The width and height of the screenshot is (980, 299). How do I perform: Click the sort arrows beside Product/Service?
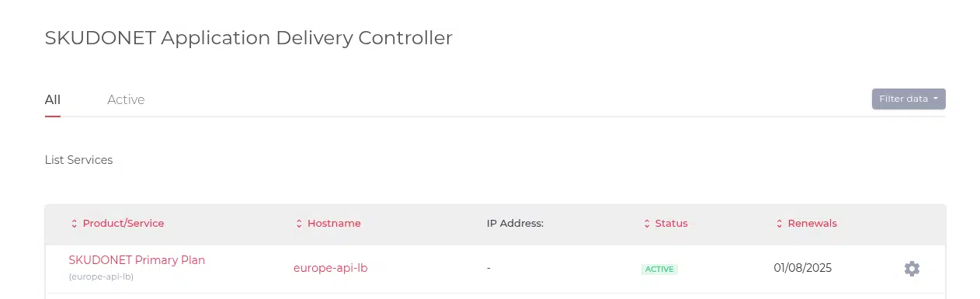75,224
